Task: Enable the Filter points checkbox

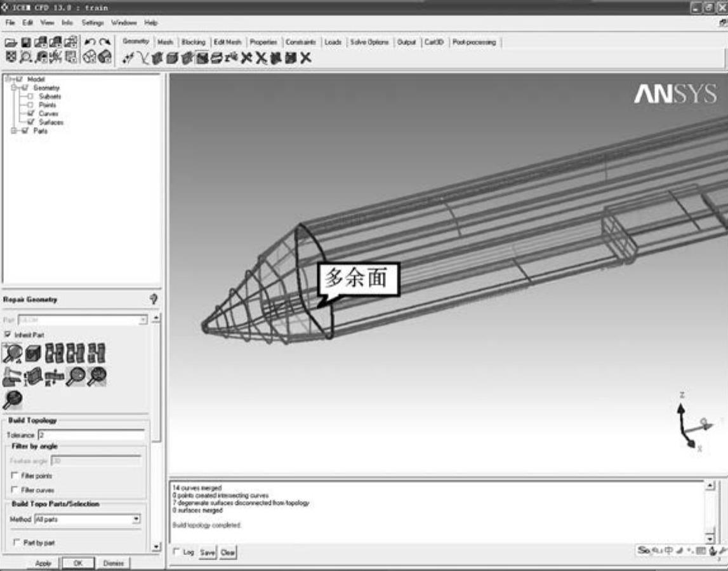Action: click(15, 475)
